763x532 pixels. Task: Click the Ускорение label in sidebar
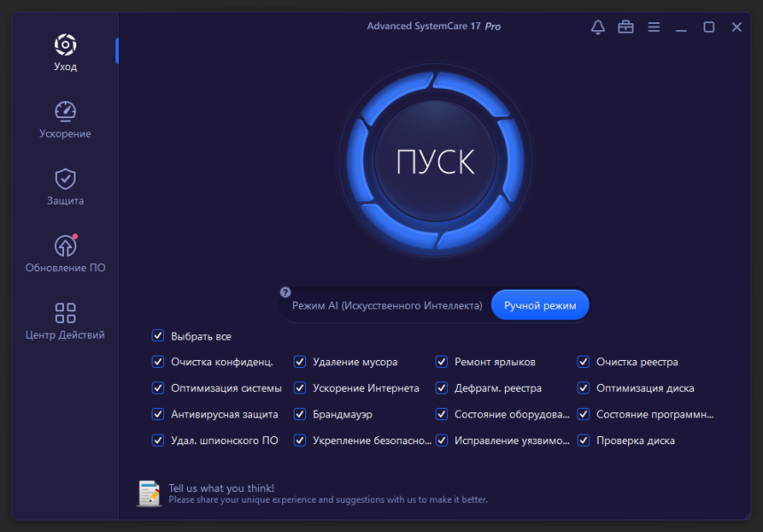pos(65,134)
